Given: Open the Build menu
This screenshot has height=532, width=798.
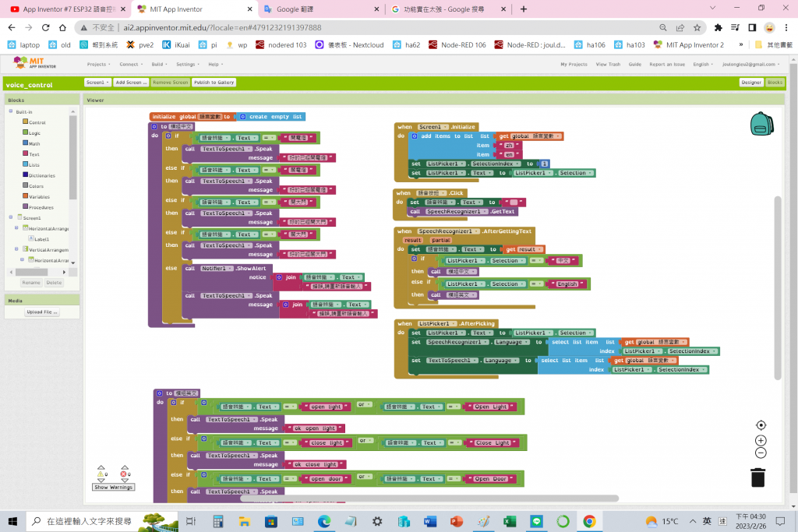Looking at the screenshot, I should click(x=159, y=64).
